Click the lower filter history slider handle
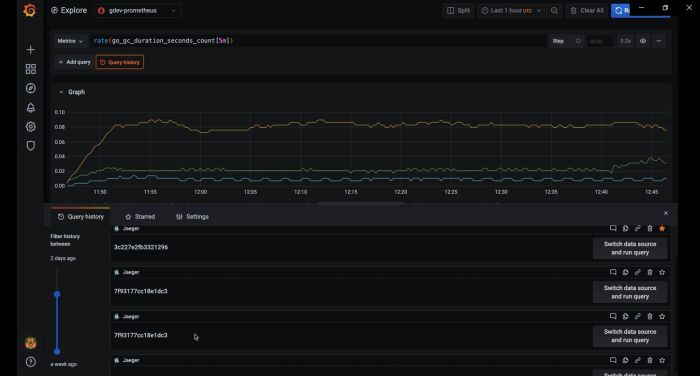 [57, 351]
